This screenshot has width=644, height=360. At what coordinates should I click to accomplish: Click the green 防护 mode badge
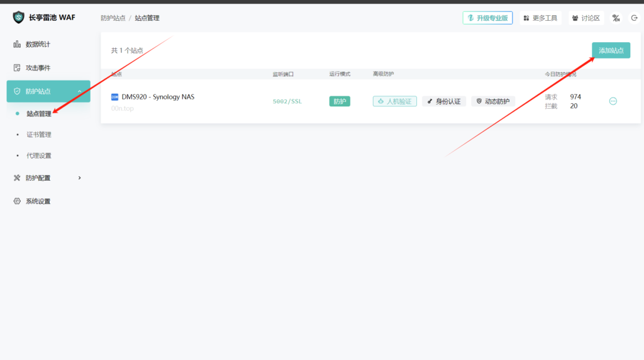pyautogui.click(x=340, y=101)
